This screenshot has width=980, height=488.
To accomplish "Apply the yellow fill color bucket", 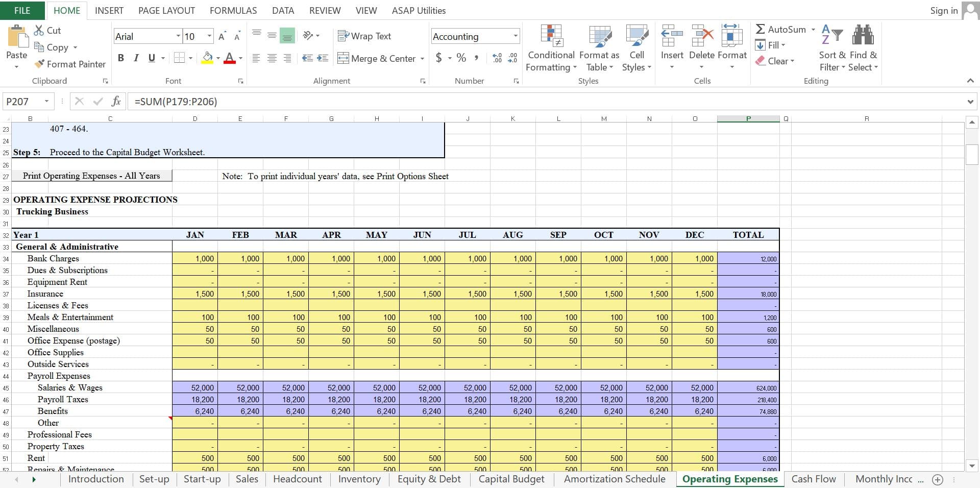I will click(x=207, y=58).
